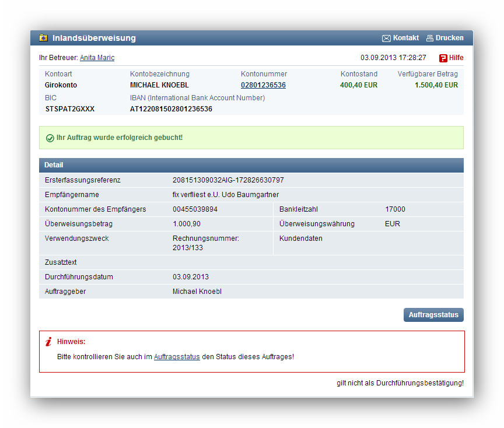The width and height of the screenshot is (504, 428).
Task: Select BIC value STSPAT2GXXX
Action: point(70,109)
